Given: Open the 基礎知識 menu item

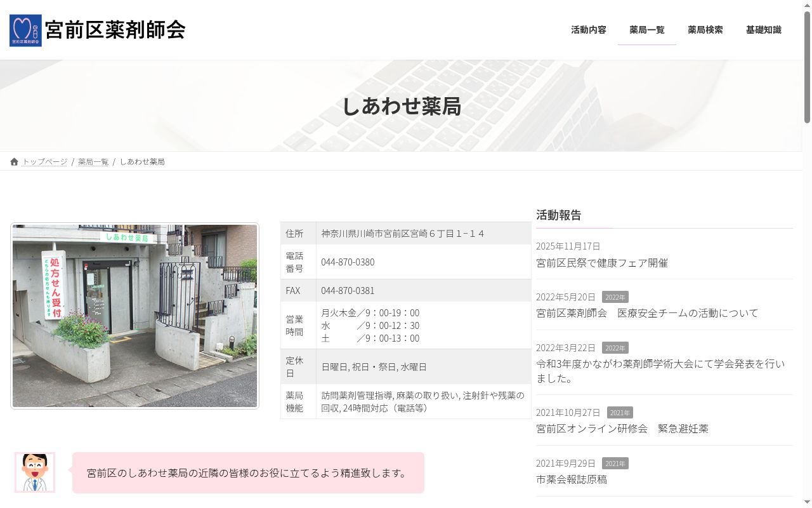Looking at the screenshot, I should [764, 30].
